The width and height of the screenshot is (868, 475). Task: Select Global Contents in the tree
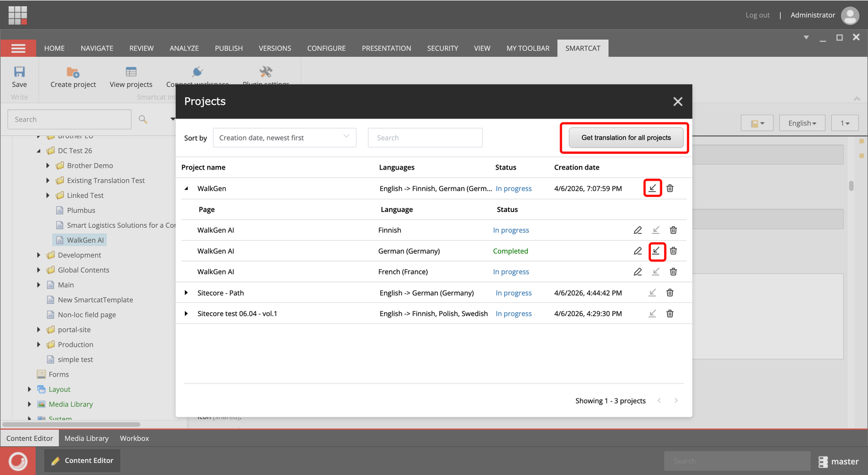click(x=84, y=270)
